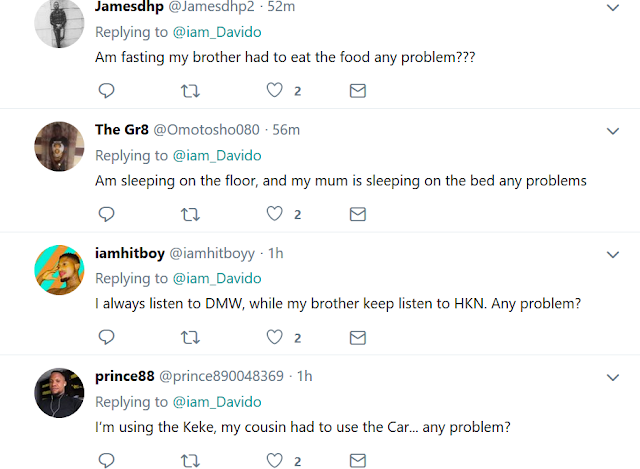Like Jamesdhp's tweet about fasting
Screen dimensions: 640x469
click(x=274, y=91)
